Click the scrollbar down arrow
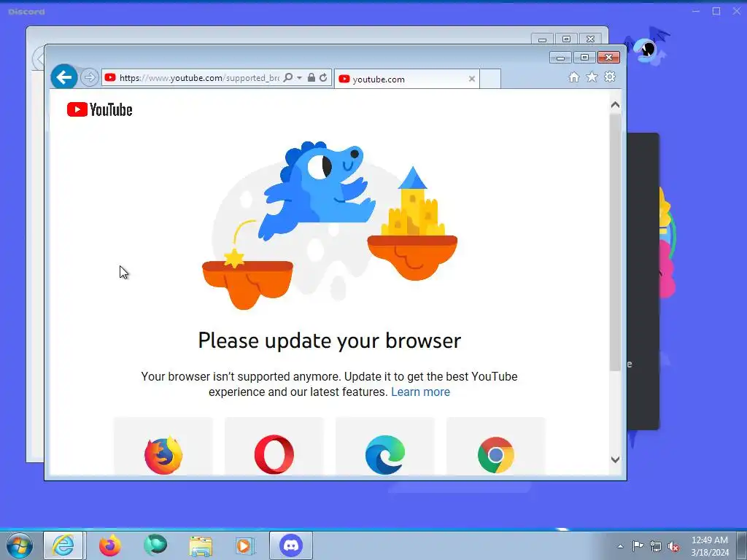 [615, 459]
